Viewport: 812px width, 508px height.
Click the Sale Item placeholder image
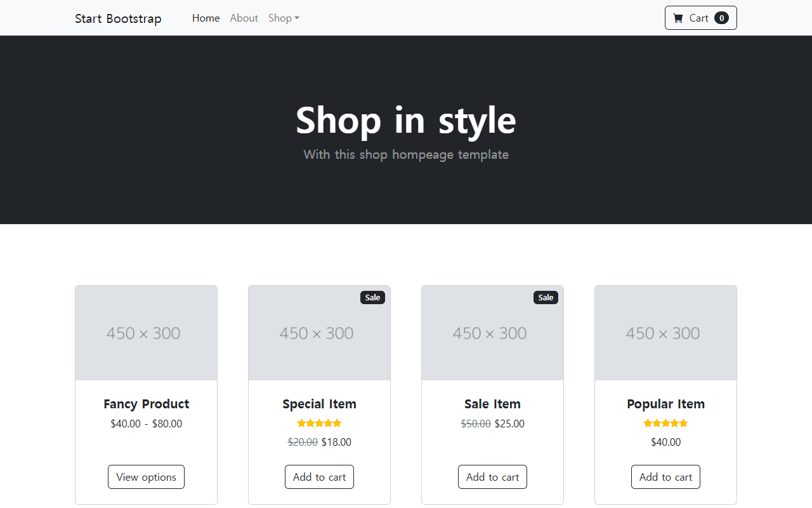[x=492, y=333]
